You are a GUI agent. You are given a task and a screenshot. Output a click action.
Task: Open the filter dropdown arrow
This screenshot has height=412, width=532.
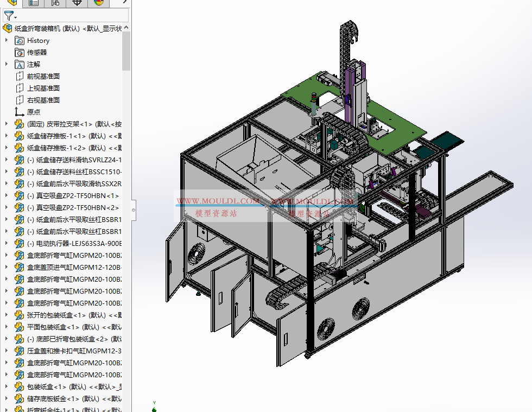(16, 17)
